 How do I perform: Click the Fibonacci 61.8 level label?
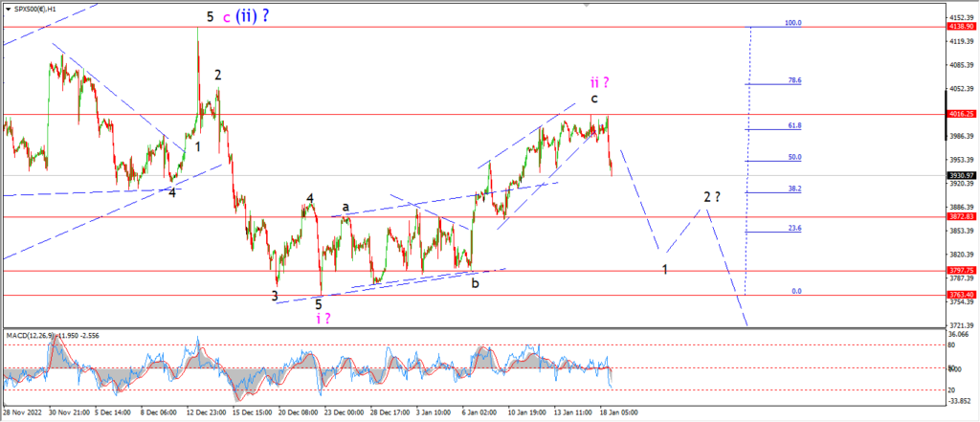795,125
